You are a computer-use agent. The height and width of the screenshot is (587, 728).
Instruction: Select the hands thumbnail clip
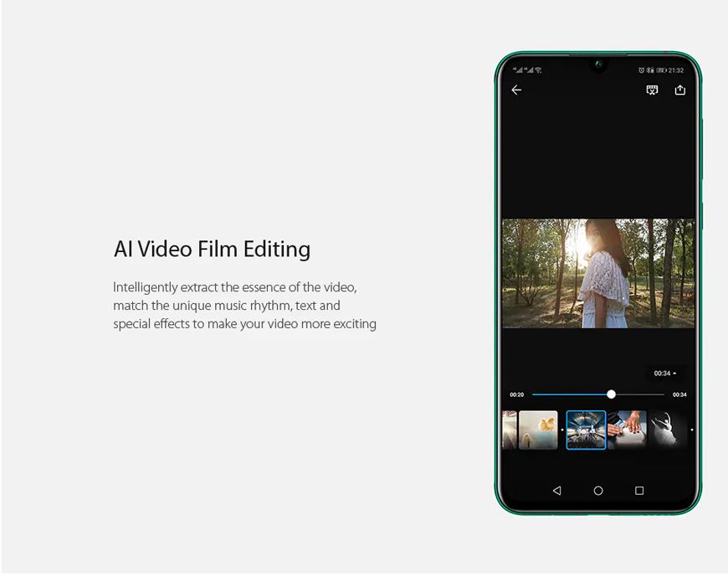point(627,430)
